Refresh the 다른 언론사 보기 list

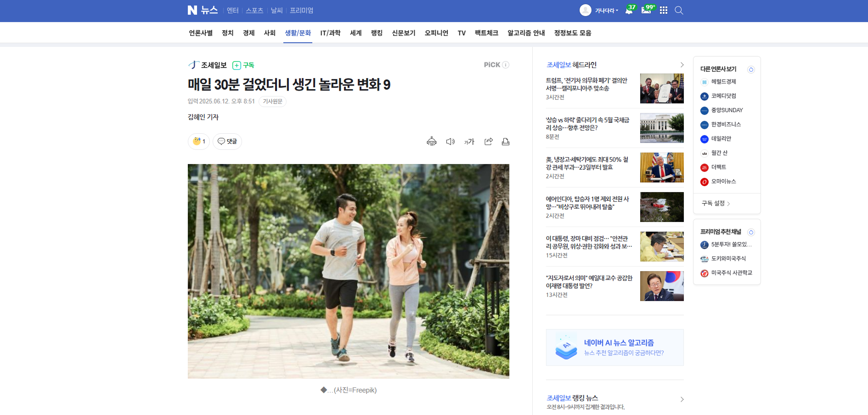[751, 69]
